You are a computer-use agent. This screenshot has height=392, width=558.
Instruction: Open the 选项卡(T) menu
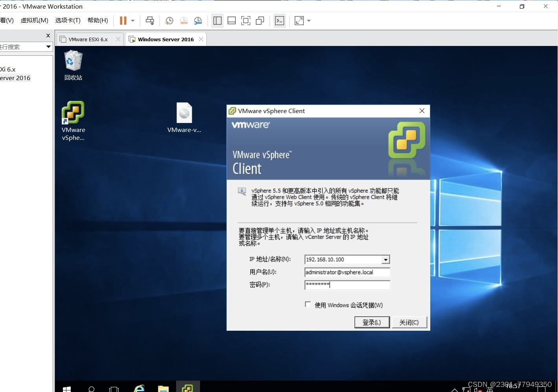pos(68,20)
